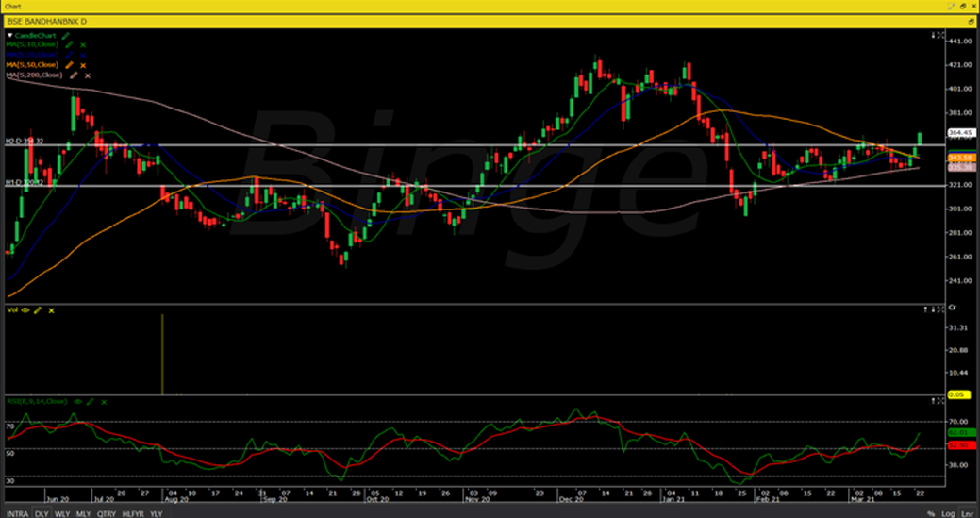Switch to the WLY weekly tab
The height and width of the screenshot is (518, 980).
click(62, 513)
